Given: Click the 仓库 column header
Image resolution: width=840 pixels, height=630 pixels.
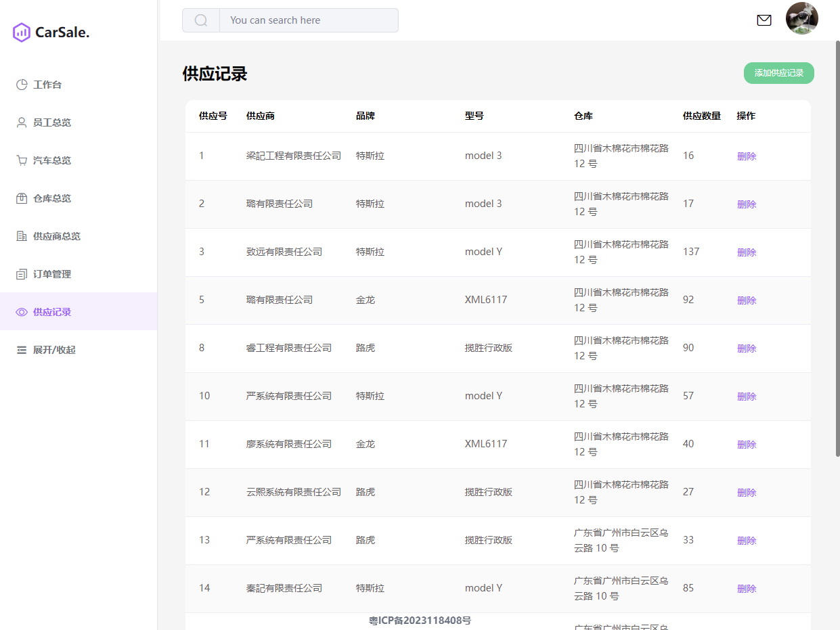Looking at the screenshot, I should [x=583, y=116].
